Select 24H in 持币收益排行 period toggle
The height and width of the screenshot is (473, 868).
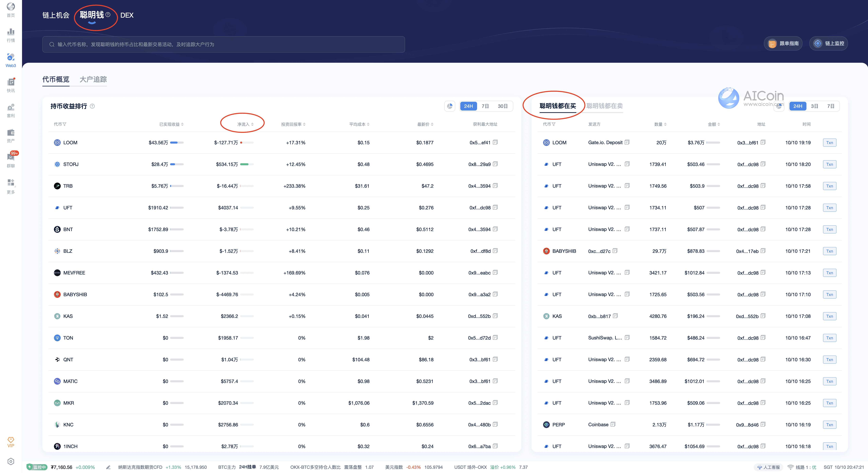click(x=468, y=106)
